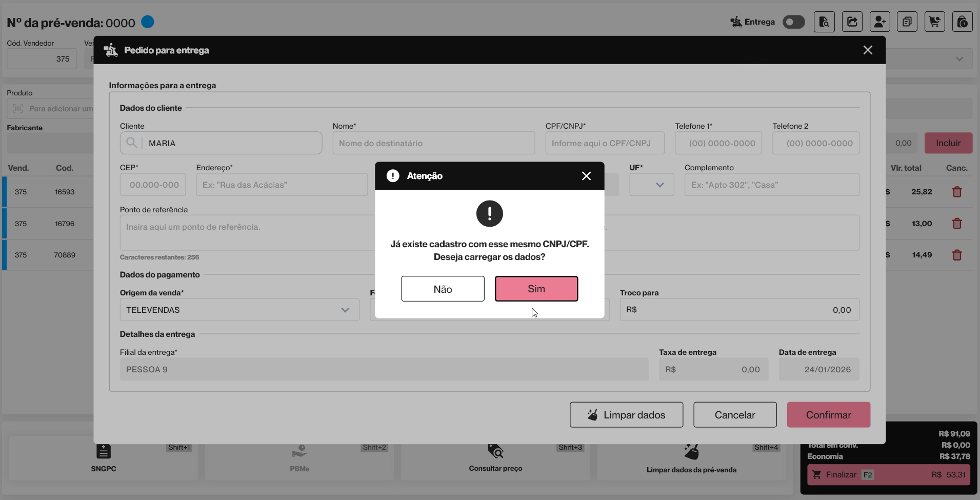Close the Atenção dialog with the X
Image resolution: width=980 pixels, height=500 pixels.
click(586, 176)
